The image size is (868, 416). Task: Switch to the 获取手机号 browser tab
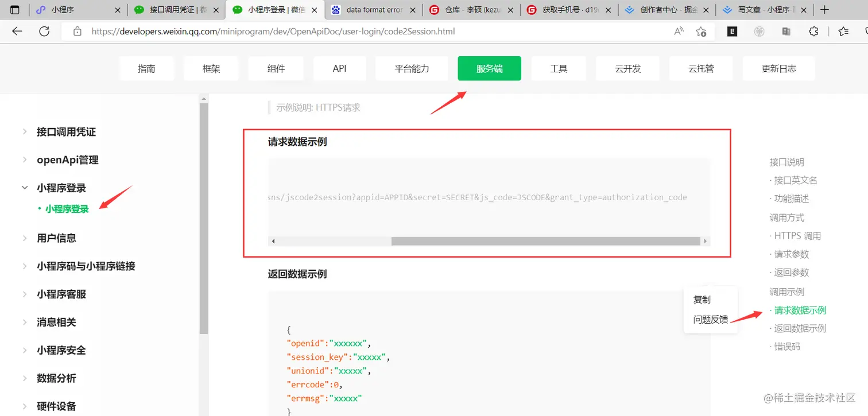click(x=570, y=10)
